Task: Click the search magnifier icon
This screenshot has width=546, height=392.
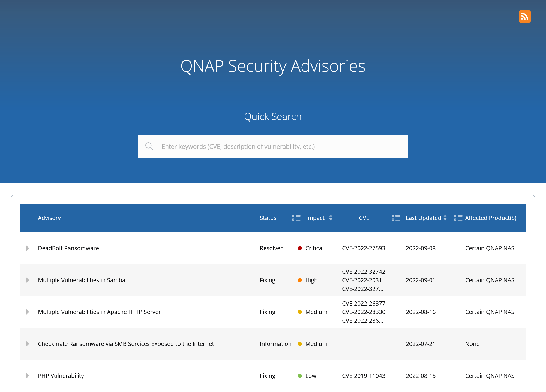Action: (149, 146)
